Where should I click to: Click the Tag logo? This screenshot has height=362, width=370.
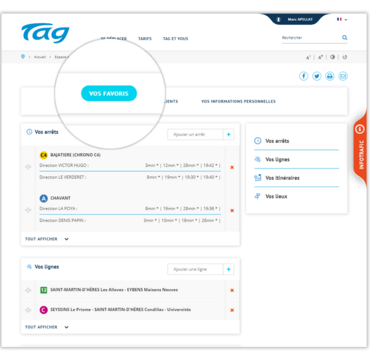[x=45, y=33]
